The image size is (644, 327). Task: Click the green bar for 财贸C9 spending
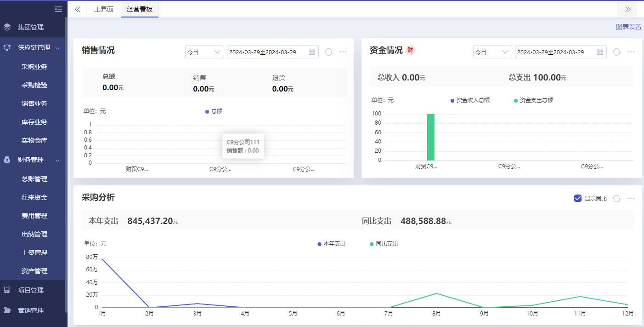pos(431,137)
